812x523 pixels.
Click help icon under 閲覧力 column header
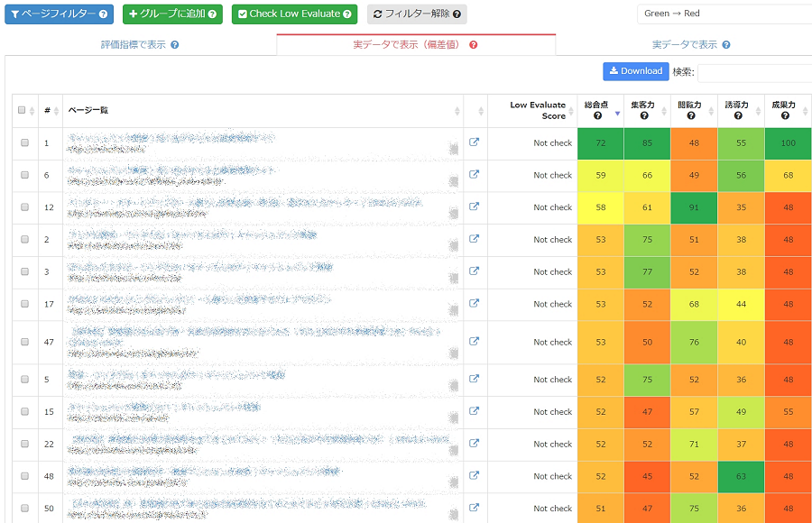pos(691,115)
